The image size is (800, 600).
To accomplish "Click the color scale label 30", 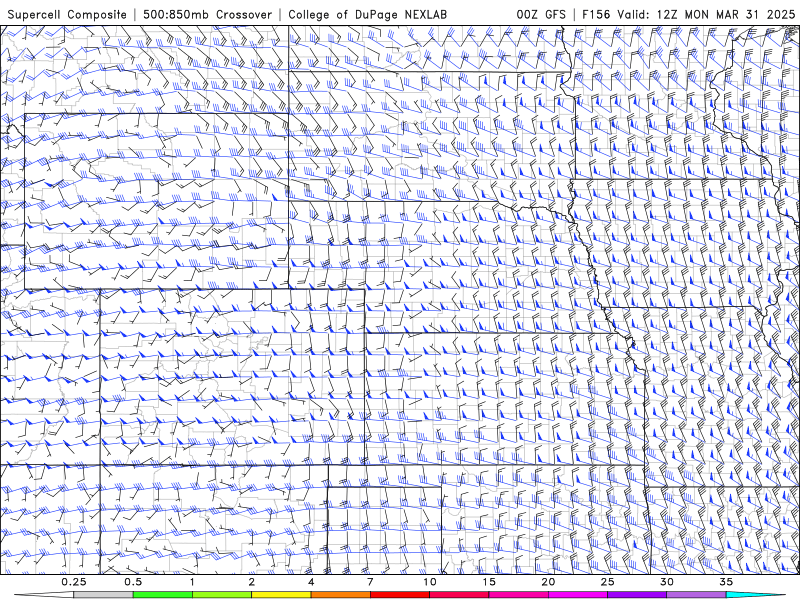I will click(x=666, y=582).
